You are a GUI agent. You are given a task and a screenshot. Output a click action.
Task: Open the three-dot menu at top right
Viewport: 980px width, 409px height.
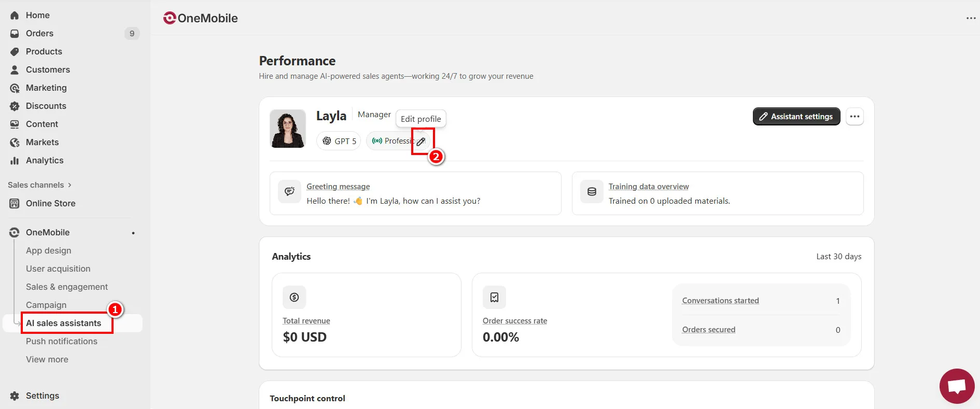[971, 18]
